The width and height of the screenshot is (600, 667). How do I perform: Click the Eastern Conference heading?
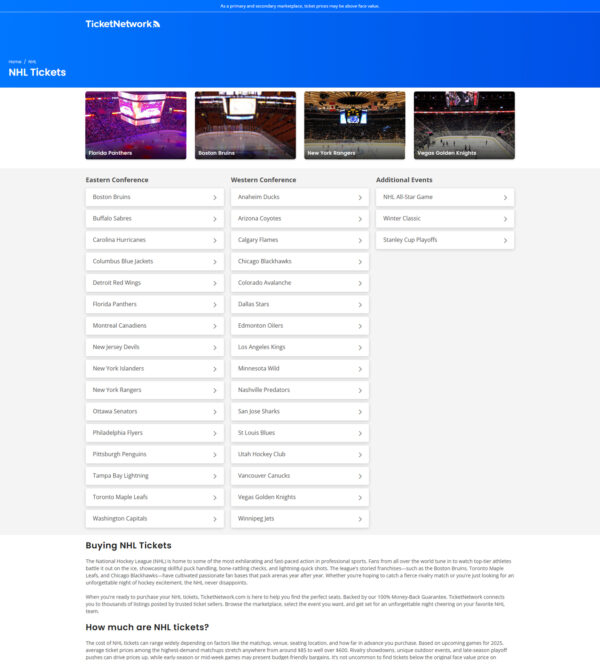click(117, 180)
